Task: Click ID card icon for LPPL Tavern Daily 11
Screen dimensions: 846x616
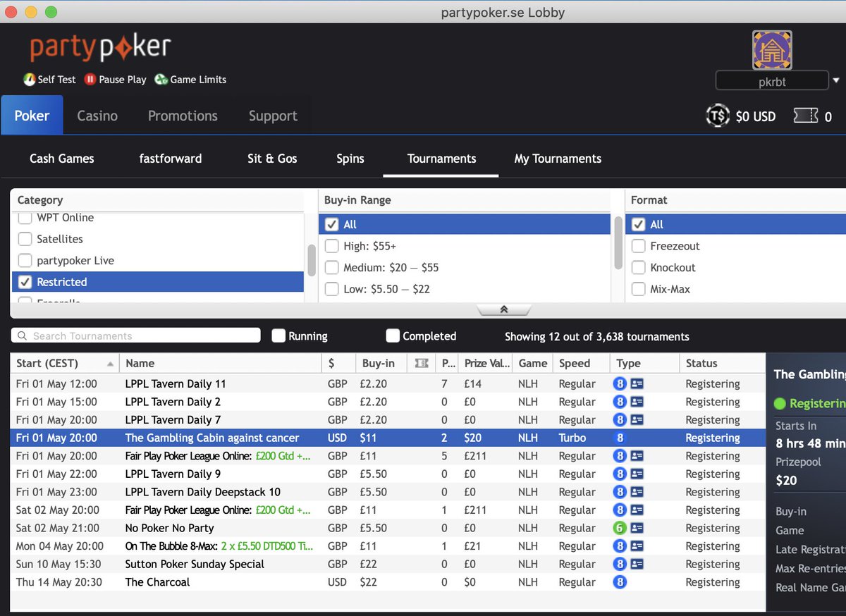Action: pos(637,384)
